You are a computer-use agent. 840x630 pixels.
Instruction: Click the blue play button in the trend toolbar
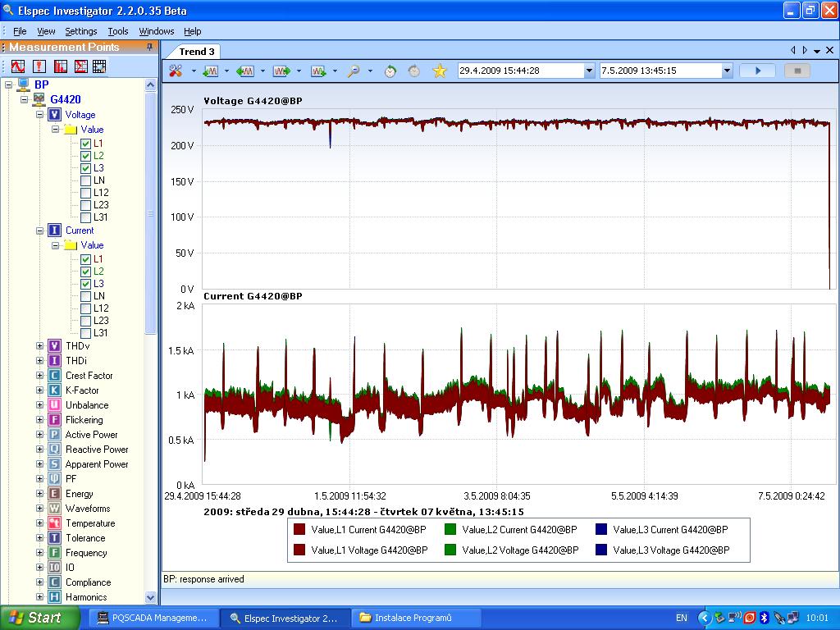(x=757, y=71)
